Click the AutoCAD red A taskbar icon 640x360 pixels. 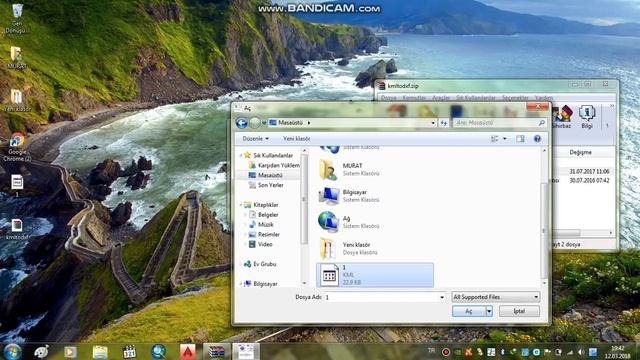coord(188,351)
